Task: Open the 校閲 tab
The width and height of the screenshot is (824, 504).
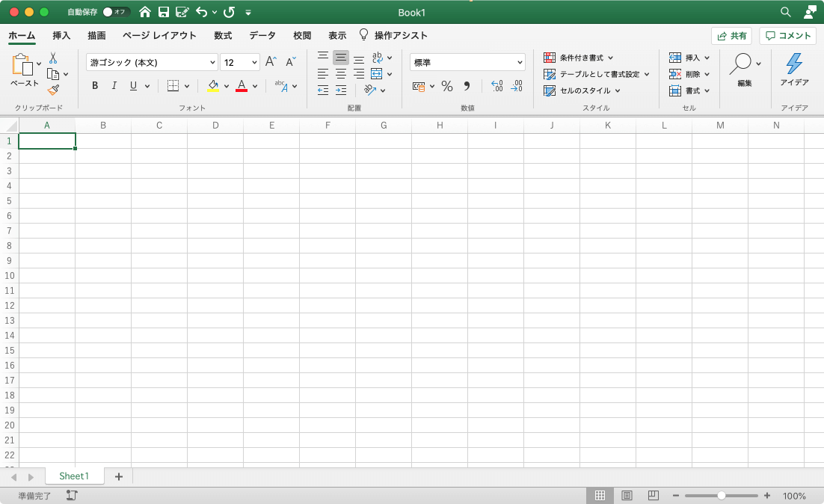Action: coord(302,35)
